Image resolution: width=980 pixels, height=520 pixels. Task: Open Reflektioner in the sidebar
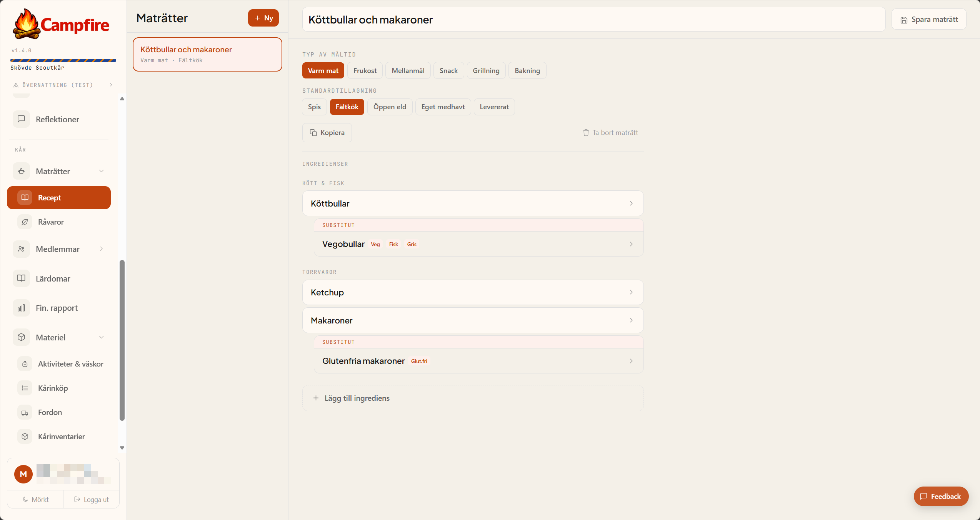59,119
